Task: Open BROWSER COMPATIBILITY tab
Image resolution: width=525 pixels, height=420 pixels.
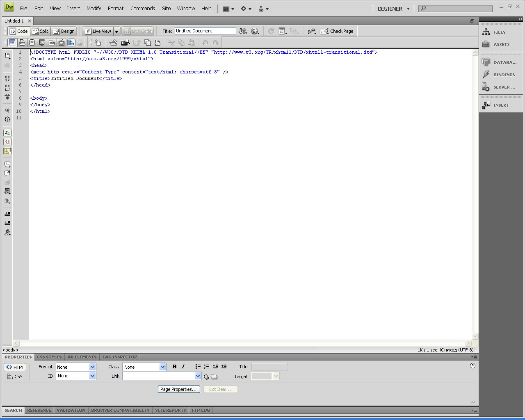Action: [x=120, y=410]
